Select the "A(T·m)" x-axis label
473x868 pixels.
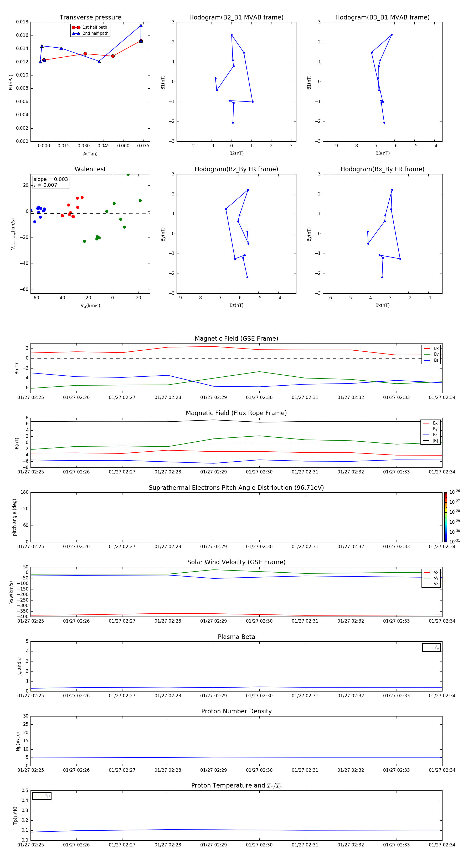(90, 154)
